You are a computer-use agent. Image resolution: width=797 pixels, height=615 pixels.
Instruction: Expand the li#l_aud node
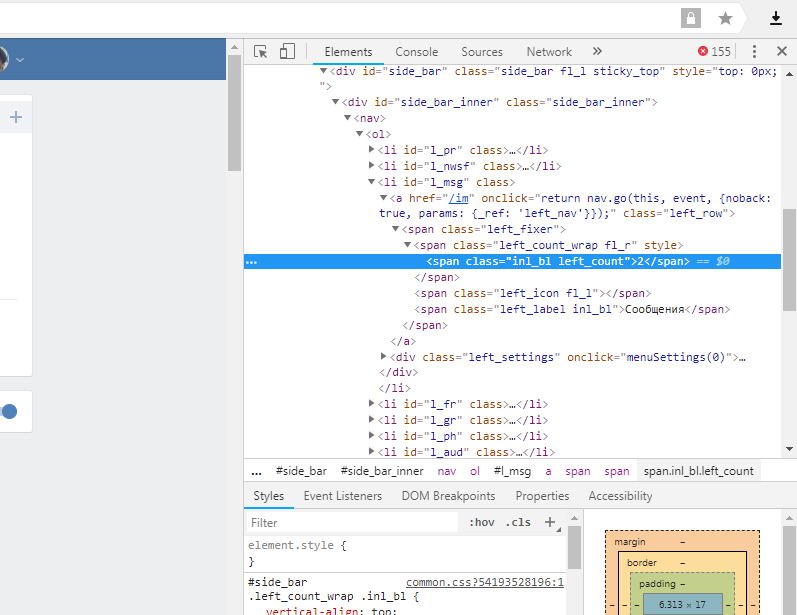point(372,451)
